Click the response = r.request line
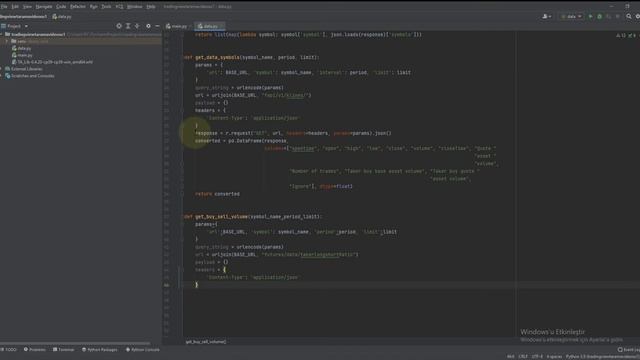 tap(293, 133)
